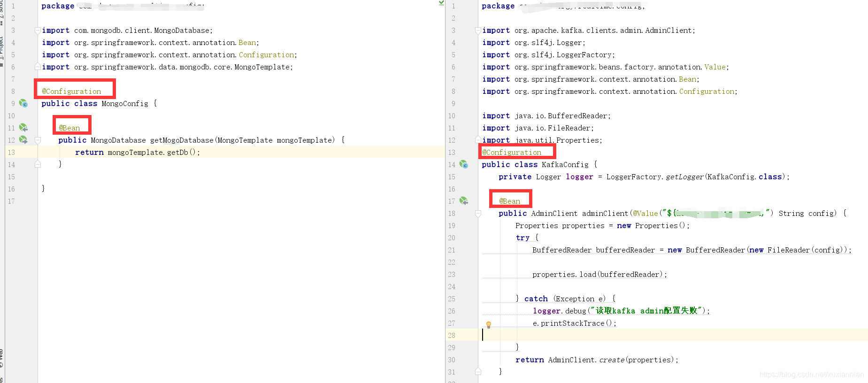Click the bean gutter icon on right line 17
This screenshot has height=383, width=868.
click(464, 201)
